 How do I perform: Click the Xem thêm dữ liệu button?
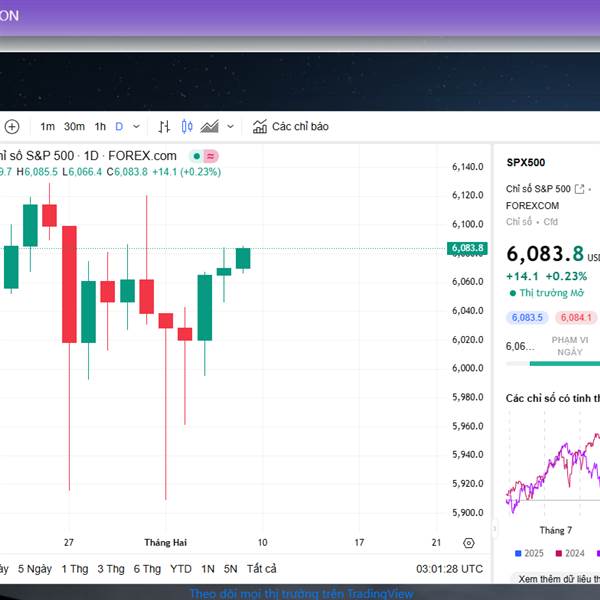[x=556, y=579]
